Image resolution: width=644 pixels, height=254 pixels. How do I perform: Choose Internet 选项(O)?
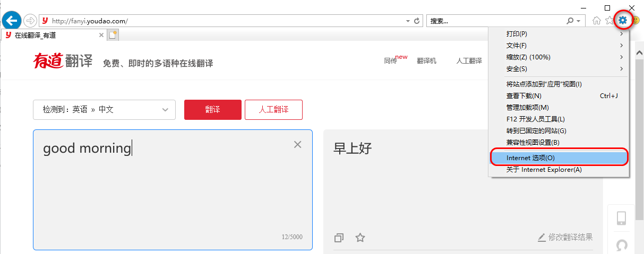pos(559,157)
